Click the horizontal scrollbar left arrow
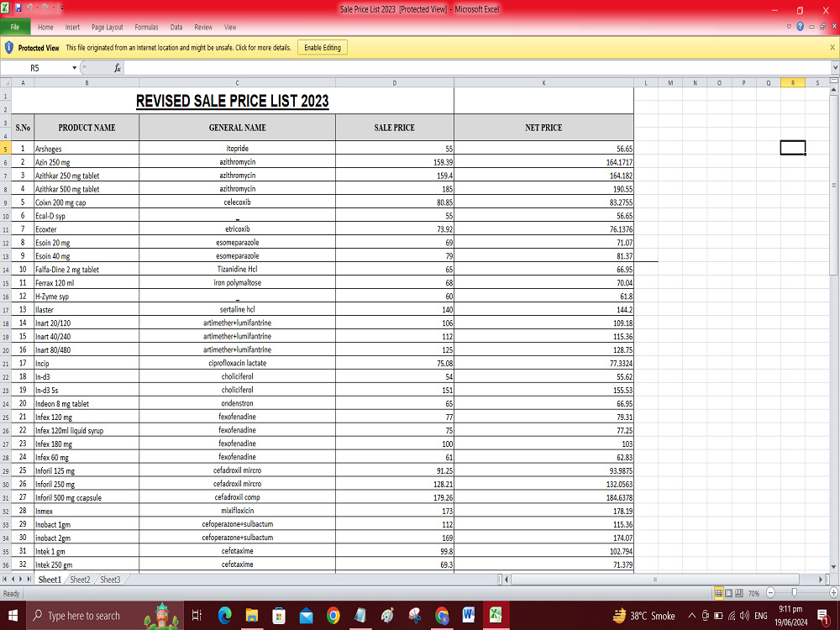Image resolution: width=840 pixels, height=630 pixels. click(507, 579)
